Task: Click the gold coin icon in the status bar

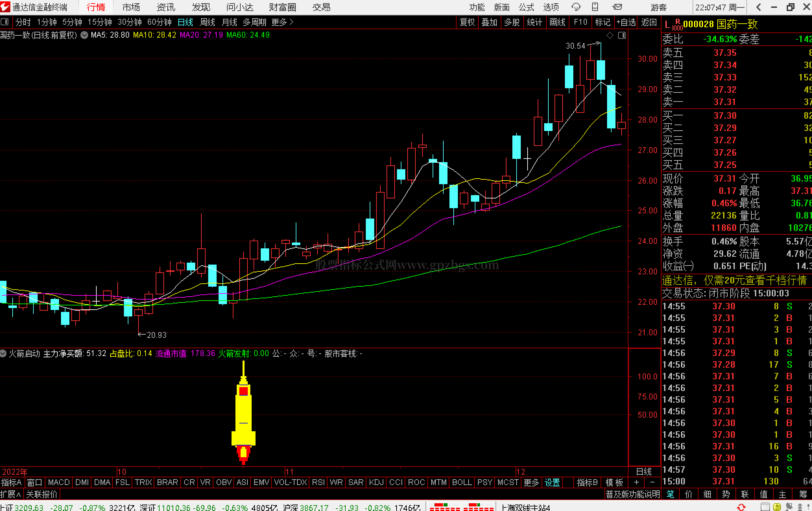Action: point(777,507)
